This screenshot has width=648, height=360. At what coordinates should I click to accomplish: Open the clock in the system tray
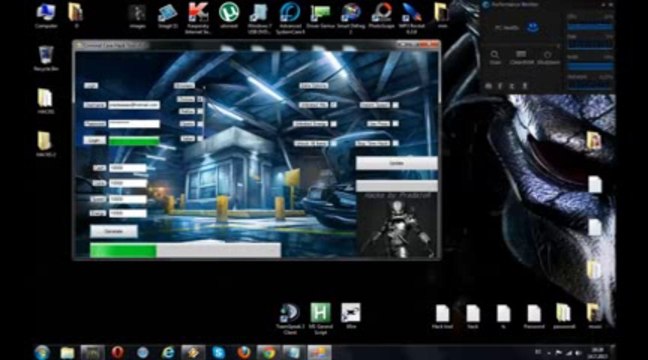598,353
